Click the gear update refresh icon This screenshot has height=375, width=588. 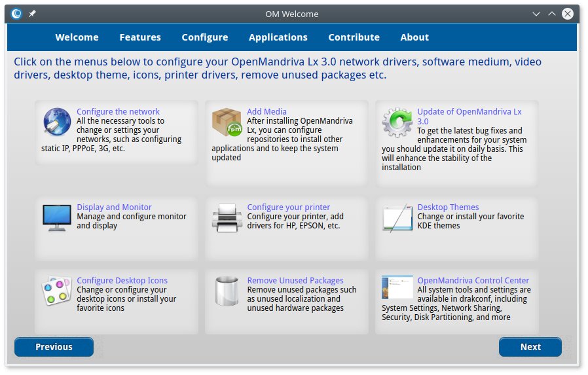(397, 122)
